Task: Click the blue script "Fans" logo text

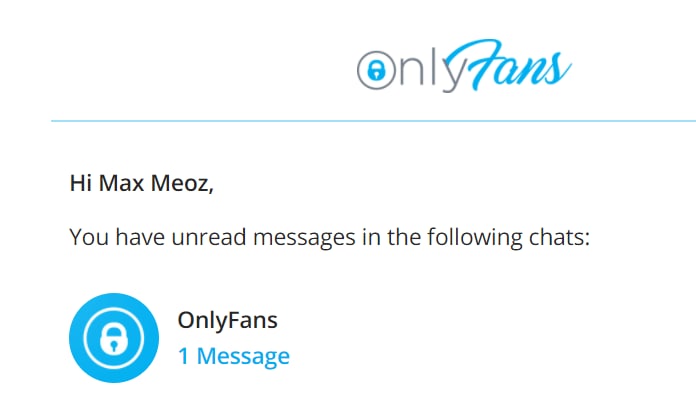Action: point(508,65)
